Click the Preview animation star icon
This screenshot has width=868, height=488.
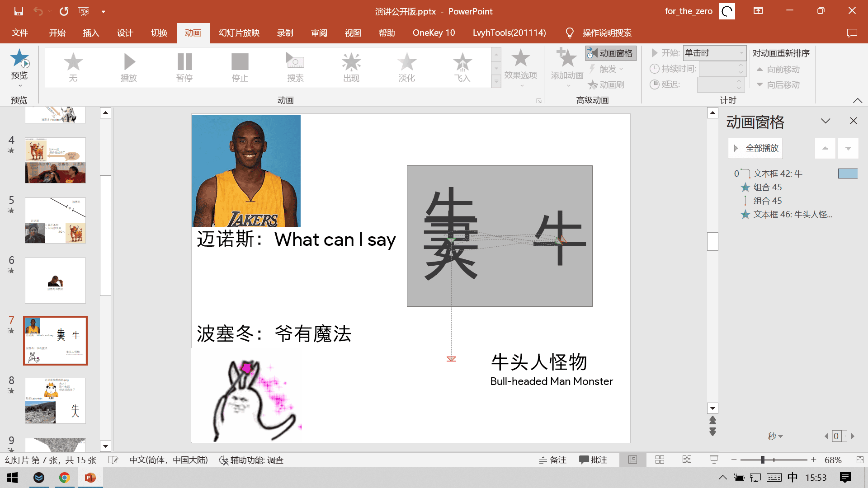pyautogui.click(x=19, y=59)
